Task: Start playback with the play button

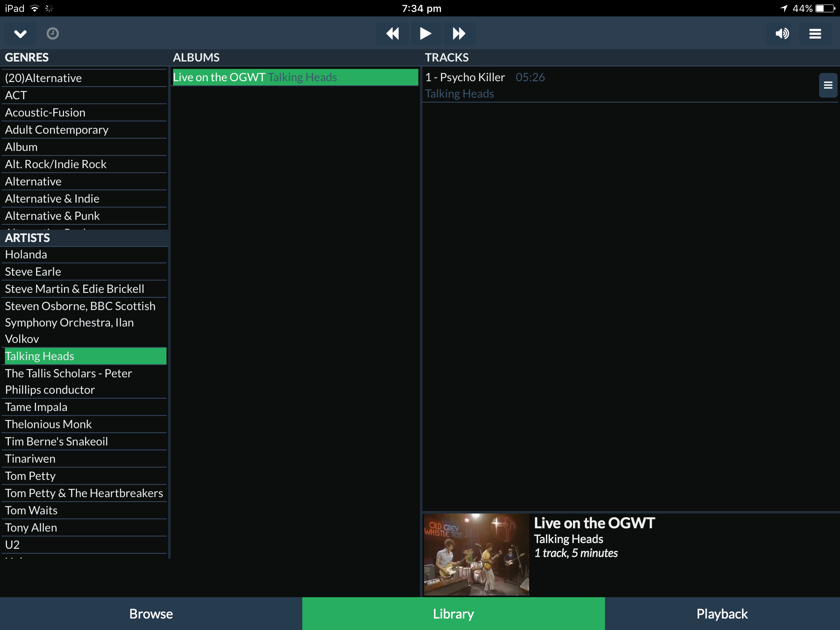Action: coord(425,34)
